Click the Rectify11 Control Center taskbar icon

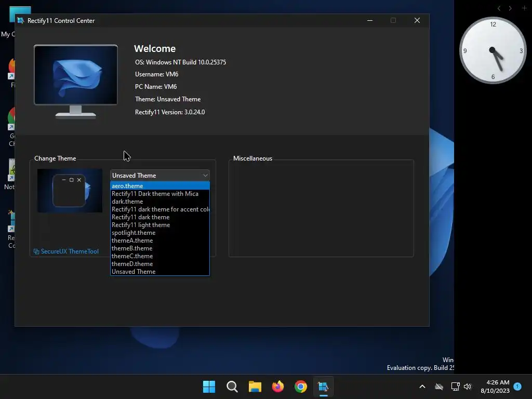click(323, 387)
